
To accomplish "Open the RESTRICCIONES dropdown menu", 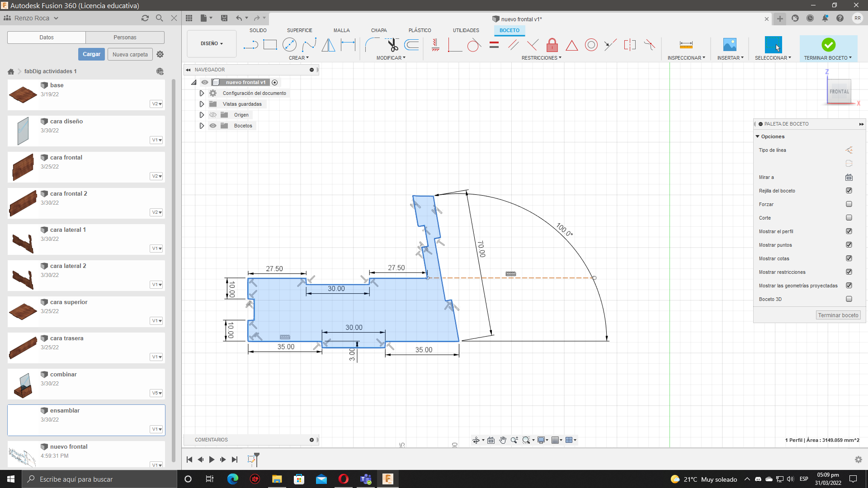I will [541, 58].
